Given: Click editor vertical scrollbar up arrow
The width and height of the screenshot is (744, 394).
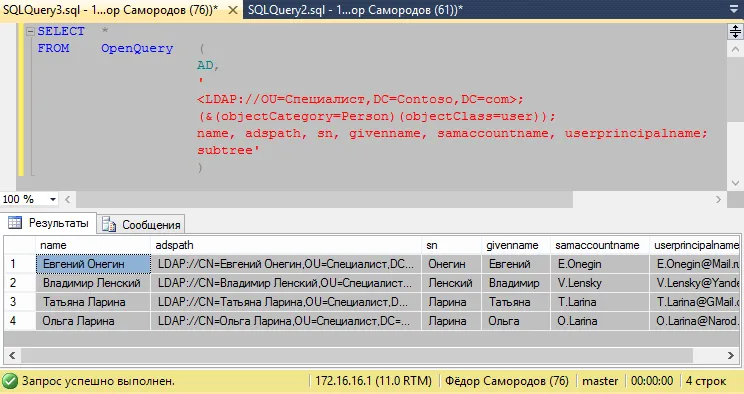Looking at the screenshot, I should click(735, 49).
